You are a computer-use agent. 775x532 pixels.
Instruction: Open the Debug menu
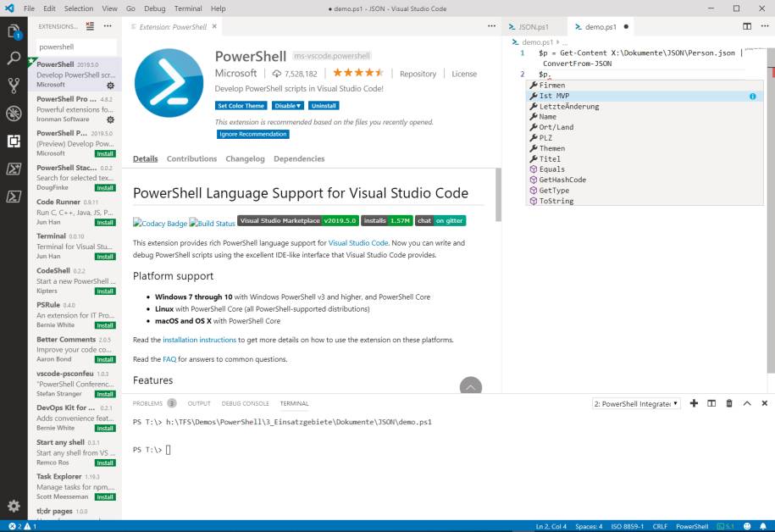pos(155,8)
